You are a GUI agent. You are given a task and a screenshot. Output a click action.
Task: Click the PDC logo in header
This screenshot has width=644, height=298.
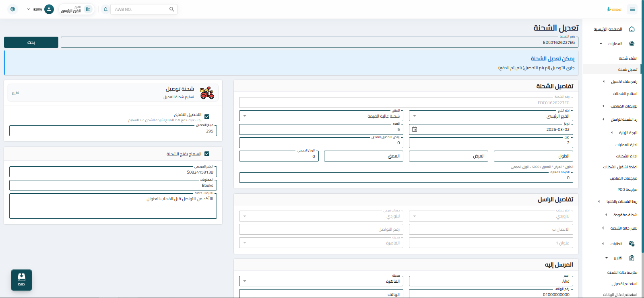[614, 9]
